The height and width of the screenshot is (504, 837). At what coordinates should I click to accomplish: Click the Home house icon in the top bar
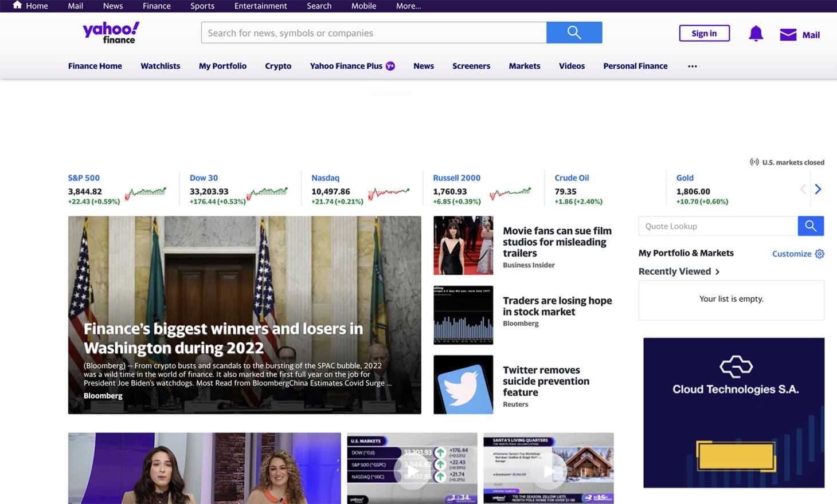[x=17, y=5]
